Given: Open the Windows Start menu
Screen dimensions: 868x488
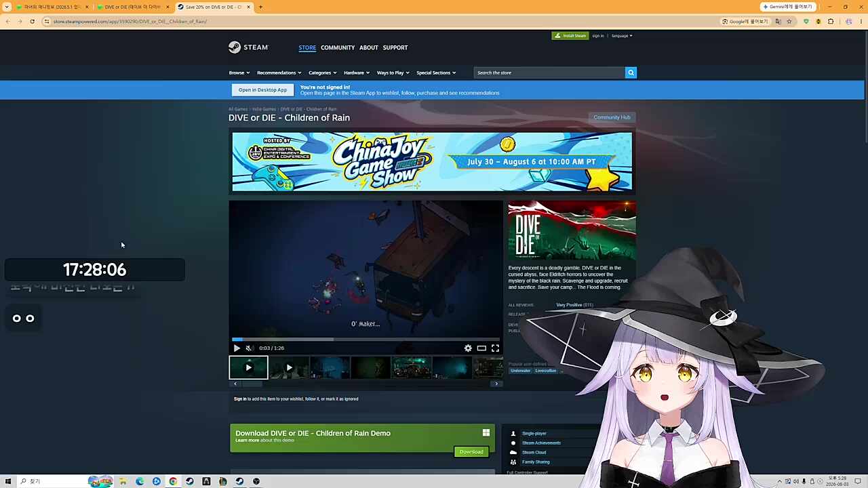Looking at the screenshot, I should pos(8,481).
